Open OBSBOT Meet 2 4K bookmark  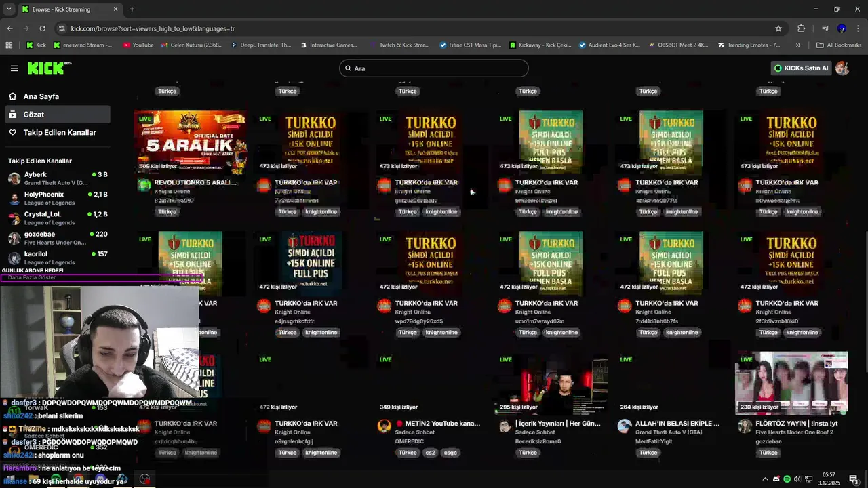coord(678,45)
